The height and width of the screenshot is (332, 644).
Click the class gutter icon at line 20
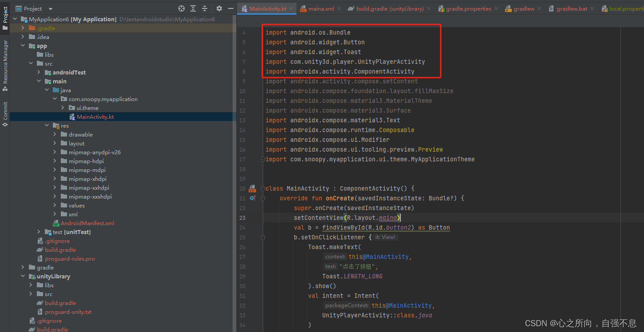click(x=252, y=188)
